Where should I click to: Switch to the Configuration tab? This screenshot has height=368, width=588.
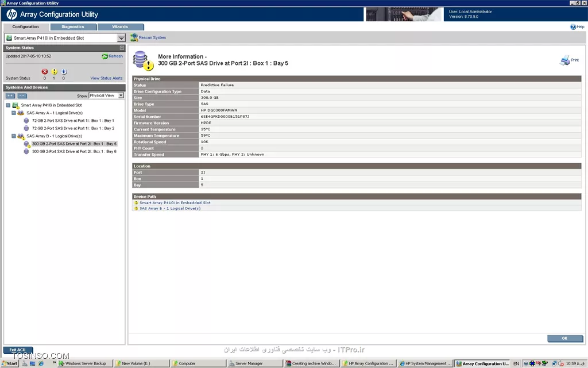25,27
